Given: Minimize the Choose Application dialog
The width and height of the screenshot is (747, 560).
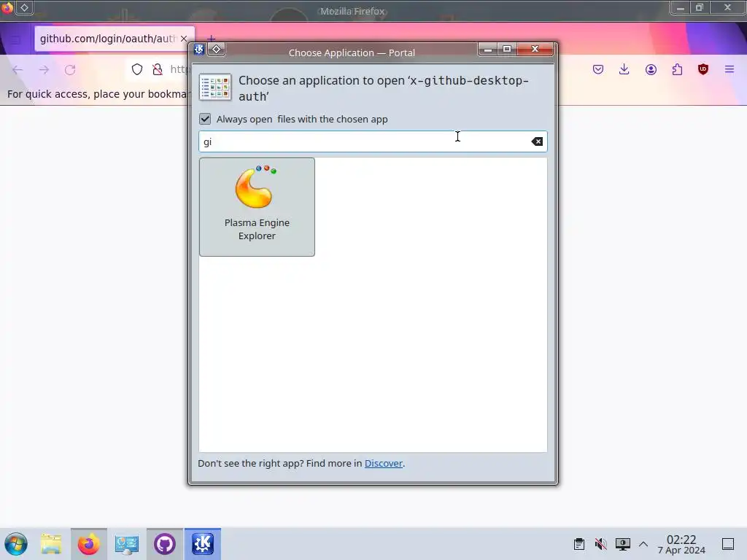Looking at the screenshot, I should [488, 49].
